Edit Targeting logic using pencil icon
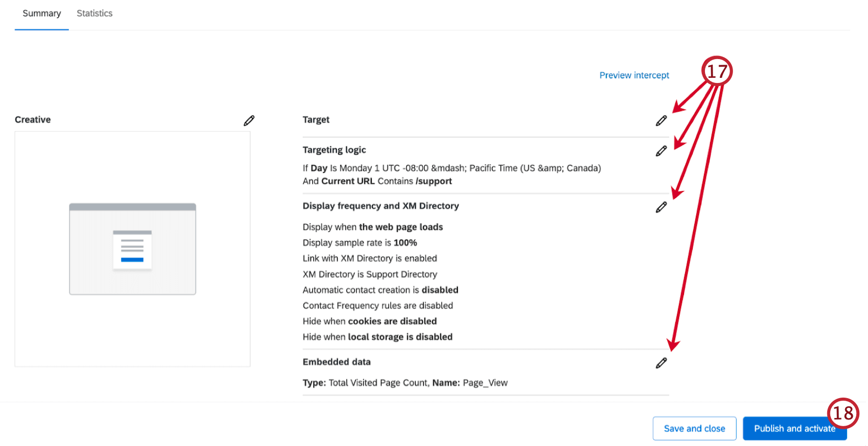This screenshot has width=868, height=446. [x=661, y=151]
